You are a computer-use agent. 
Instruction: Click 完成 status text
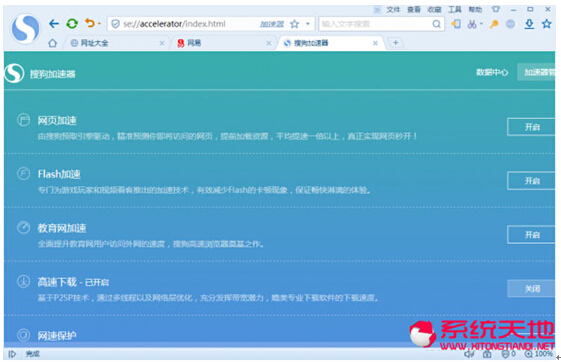click(33, 354)
